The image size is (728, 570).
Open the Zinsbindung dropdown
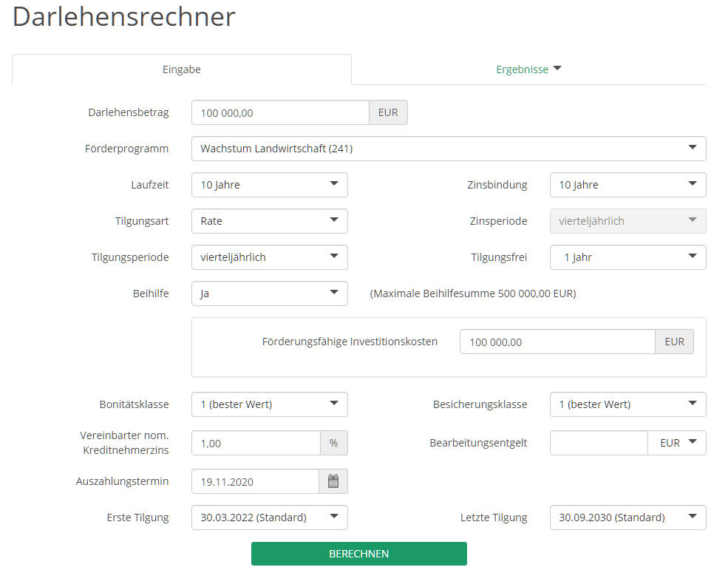tap(627, 185)
